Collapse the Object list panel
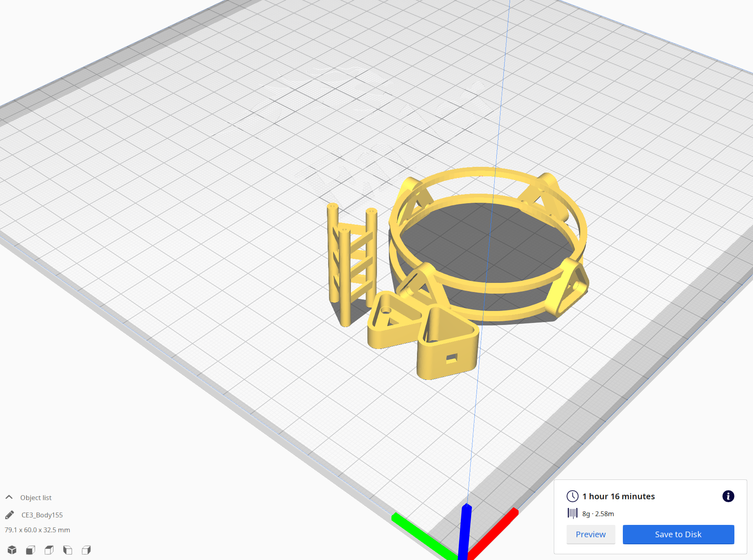 [9, 497]
